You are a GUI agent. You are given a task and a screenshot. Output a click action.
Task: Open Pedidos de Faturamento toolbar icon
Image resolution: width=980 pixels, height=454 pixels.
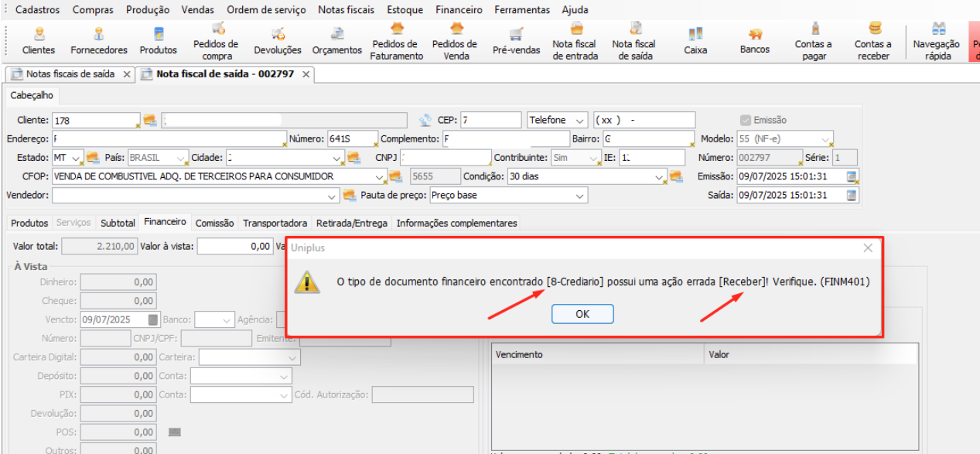[397, 41]
